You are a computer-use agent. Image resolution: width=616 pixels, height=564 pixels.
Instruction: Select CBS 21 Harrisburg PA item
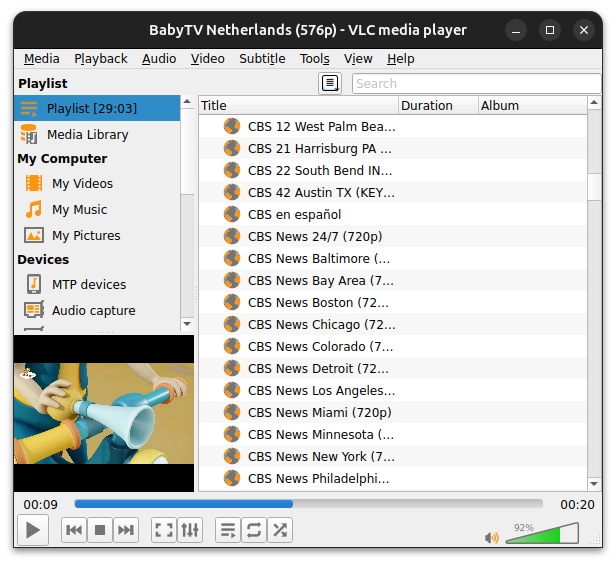[x=393, y=148]
